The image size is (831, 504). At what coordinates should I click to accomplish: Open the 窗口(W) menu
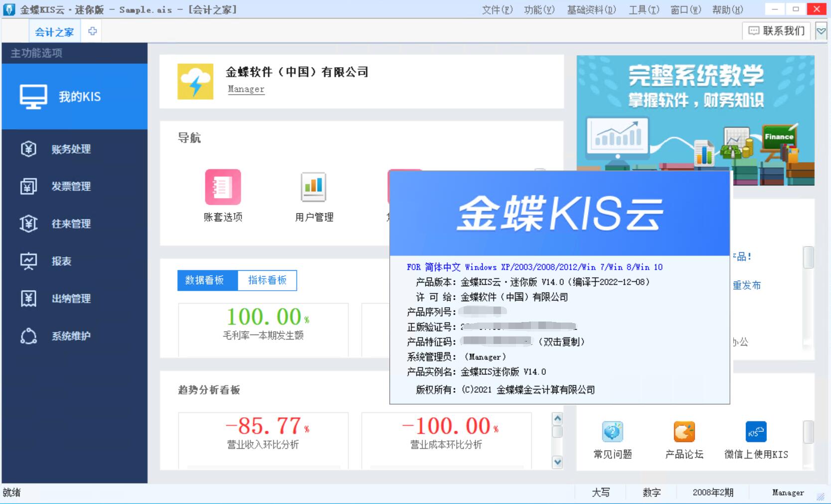pyautogui.click(x=686, y=10)
